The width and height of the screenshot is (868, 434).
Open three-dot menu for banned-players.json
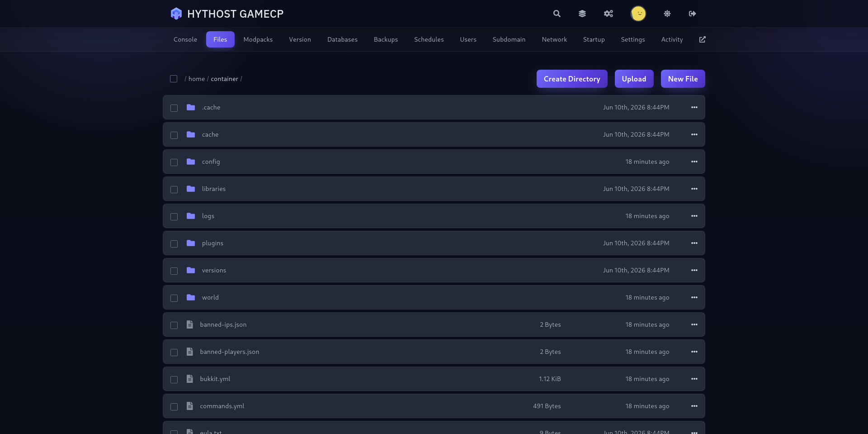[694, 352]
